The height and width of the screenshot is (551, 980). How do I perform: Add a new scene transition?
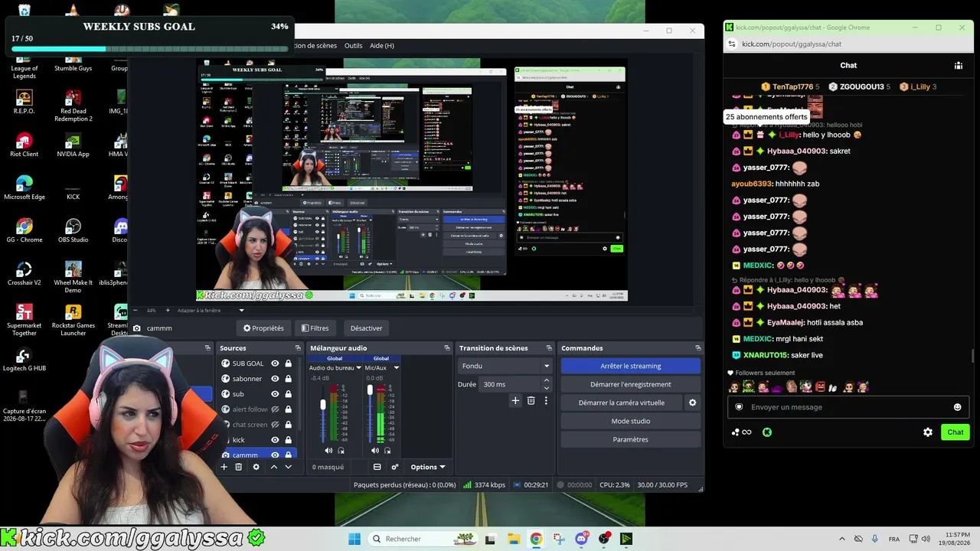515,400
